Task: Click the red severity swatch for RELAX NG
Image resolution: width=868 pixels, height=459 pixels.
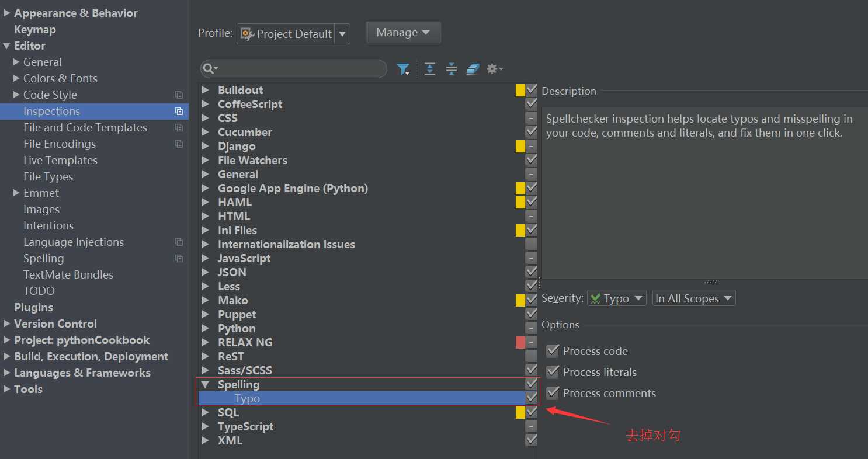Action: [x=520, y=342]
